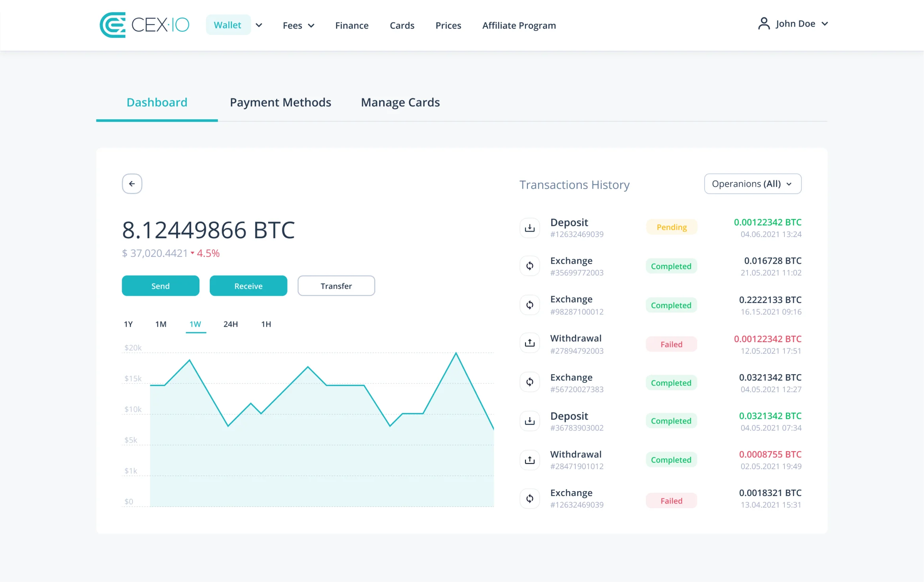Click the exchange icon for transaction #12632469039 at bottom

530,498
